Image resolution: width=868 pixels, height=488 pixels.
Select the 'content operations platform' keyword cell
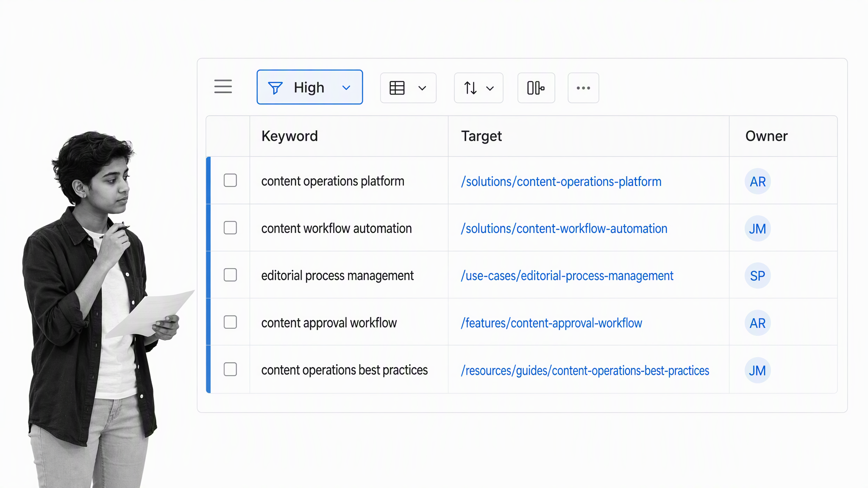click(349, 181)
